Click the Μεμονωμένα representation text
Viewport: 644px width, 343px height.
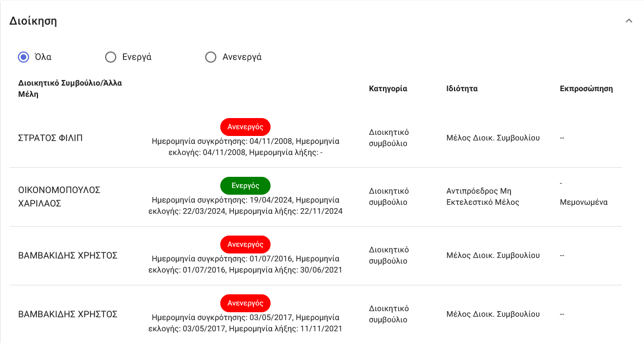pos(584,202)
